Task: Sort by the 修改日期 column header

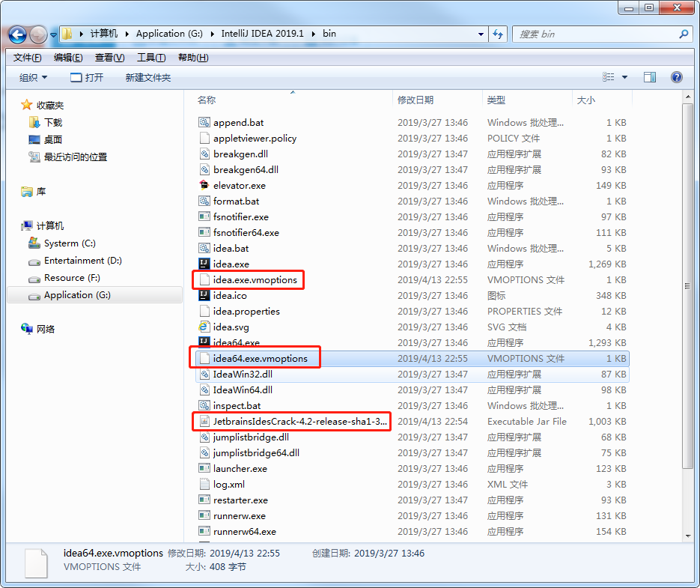Action: (x=416, y=100)
